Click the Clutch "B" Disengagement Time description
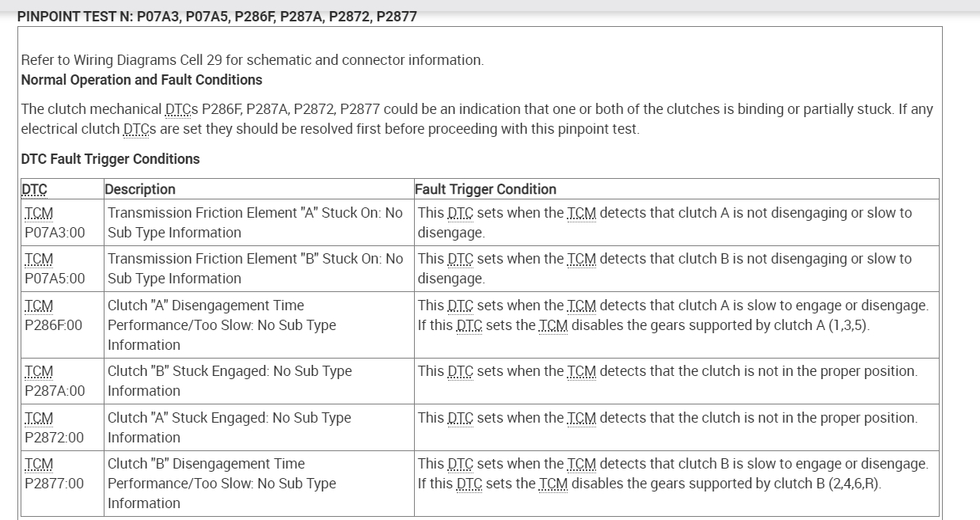980x520 pixels. (x=222, y=483)
